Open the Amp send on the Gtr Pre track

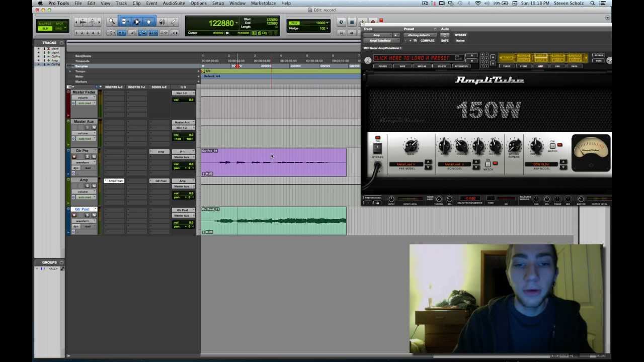tap(160, 152)
